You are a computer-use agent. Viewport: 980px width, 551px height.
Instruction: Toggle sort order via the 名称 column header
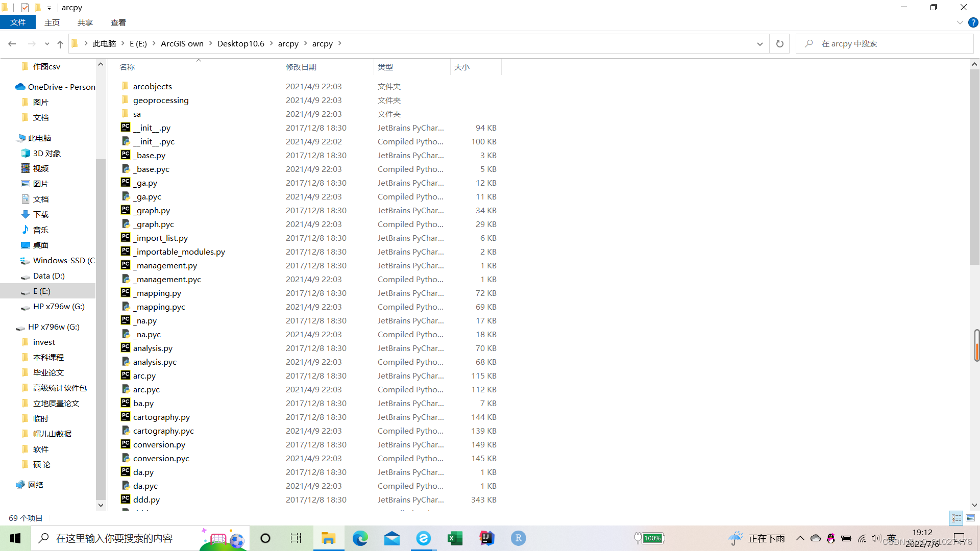pyautogui.click(x=127, y=67)
